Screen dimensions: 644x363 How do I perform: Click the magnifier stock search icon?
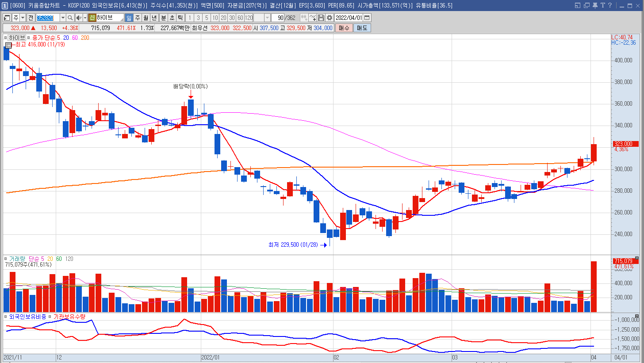pos(70,18)
